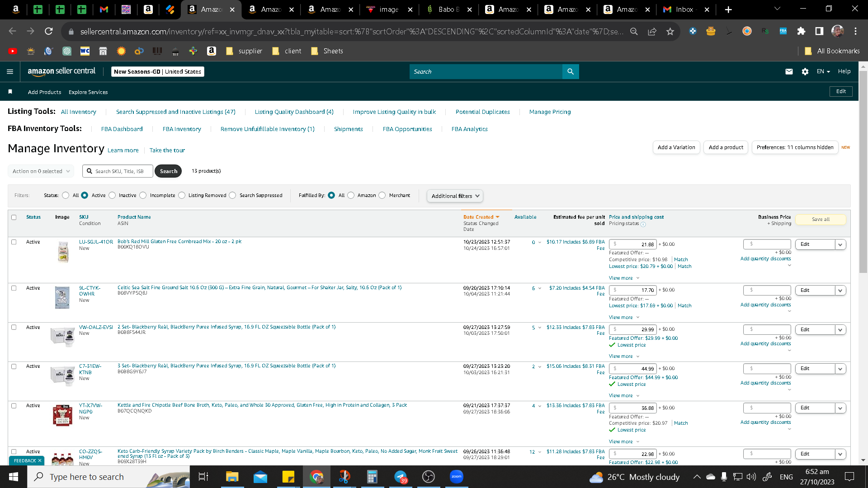Open the Zoom app in taskbar

coord(457,477)
